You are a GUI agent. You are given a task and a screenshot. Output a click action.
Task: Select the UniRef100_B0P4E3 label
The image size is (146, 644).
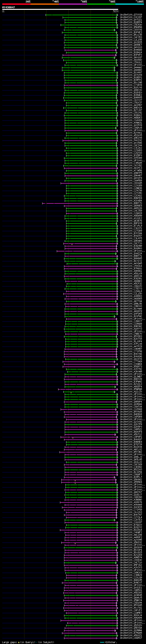pos(131,32)
